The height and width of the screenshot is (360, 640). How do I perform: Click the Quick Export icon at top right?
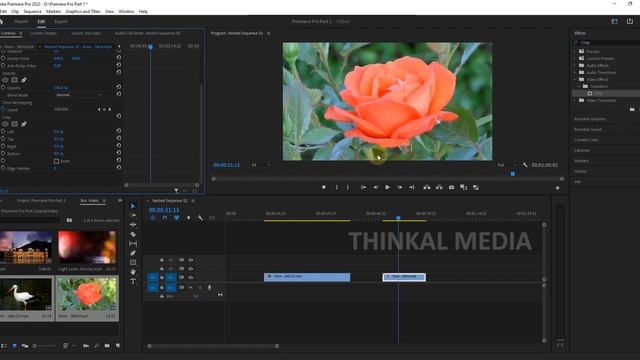tap(630, 21)
